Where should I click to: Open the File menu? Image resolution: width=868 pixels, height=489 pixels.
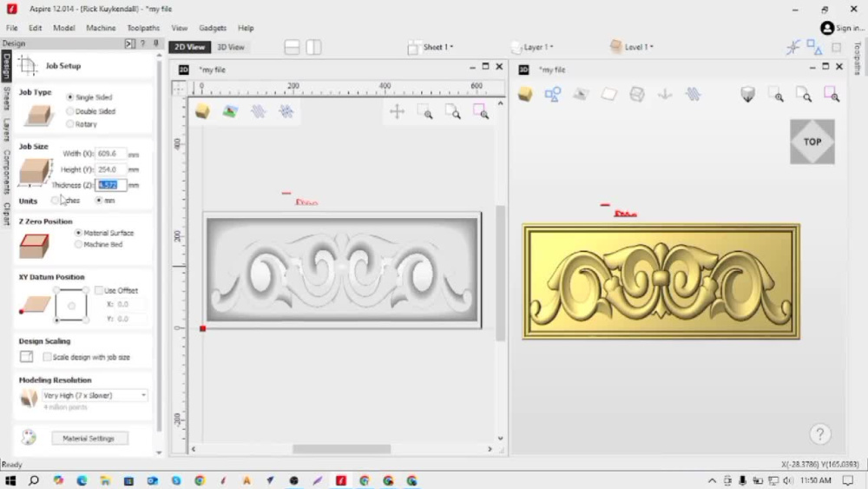[11, 28]
